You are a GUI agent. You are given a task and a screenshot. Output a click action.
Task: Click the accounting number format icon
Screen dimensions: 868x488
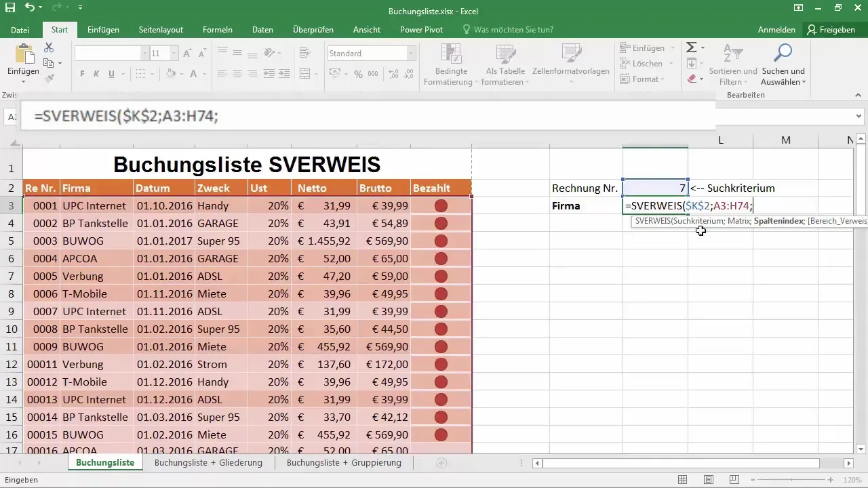(x=336, y=74)
